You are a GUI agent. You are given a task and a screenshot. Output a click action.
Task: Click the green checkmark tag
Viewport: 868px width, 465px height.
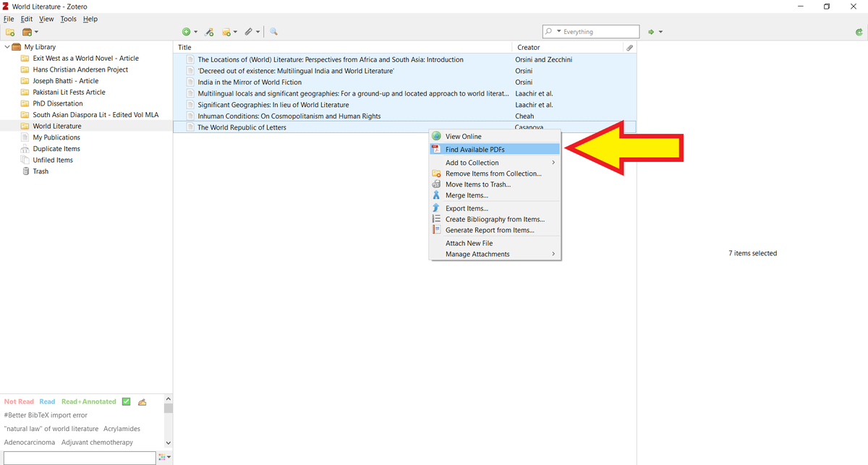126,401
